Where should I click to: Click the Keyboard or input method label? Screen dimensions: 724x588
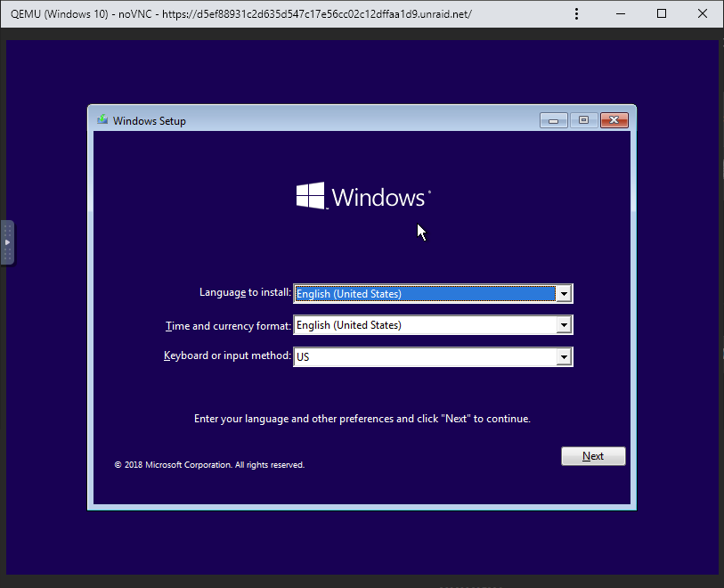click(x=227, y=355)
